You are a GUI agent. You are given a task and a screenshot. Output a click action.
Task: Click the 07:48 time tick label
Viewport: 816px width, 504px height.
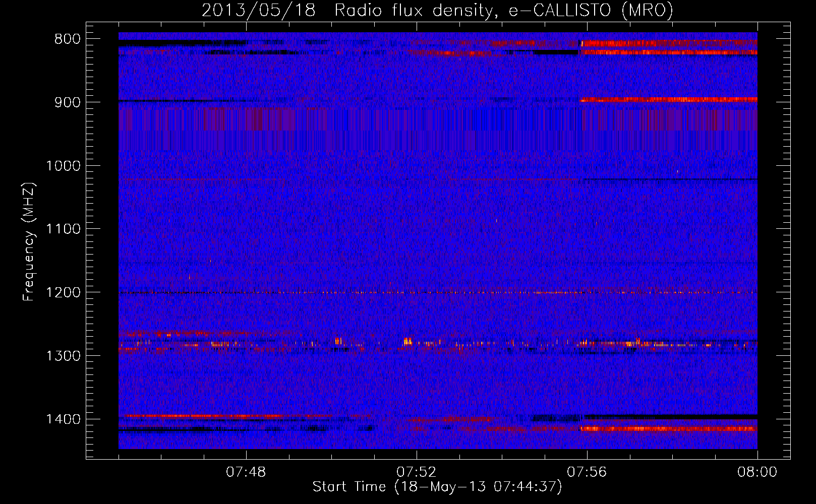pos(246,472)
